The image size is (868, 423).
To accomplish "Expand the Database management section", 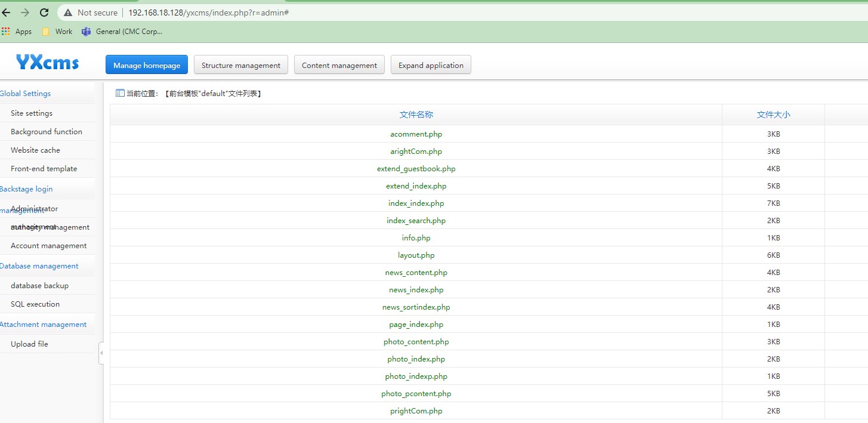I will (x=39, y=265).
